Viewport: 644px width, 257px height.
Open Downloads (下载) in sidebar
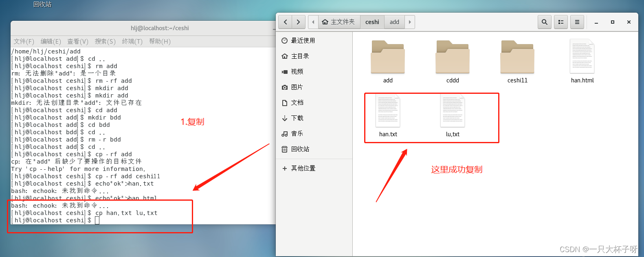click(x=314, y=118)
